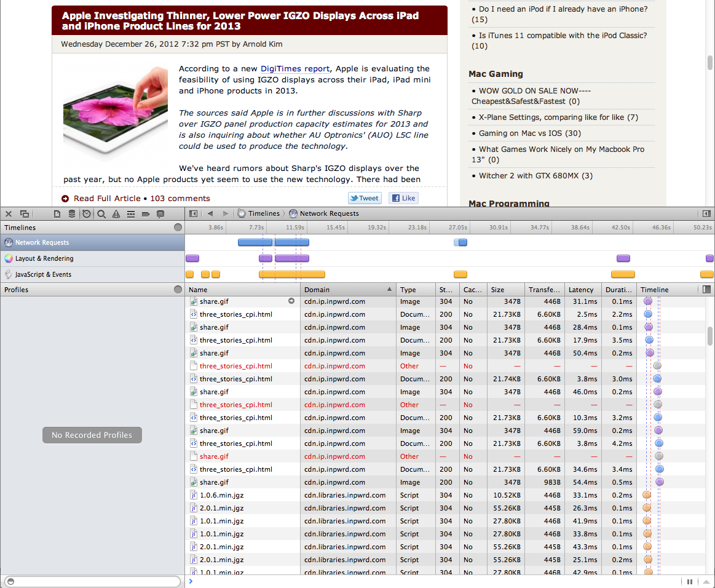
Task: Open the Debugger navigator icon
Action: click(131, 213)
